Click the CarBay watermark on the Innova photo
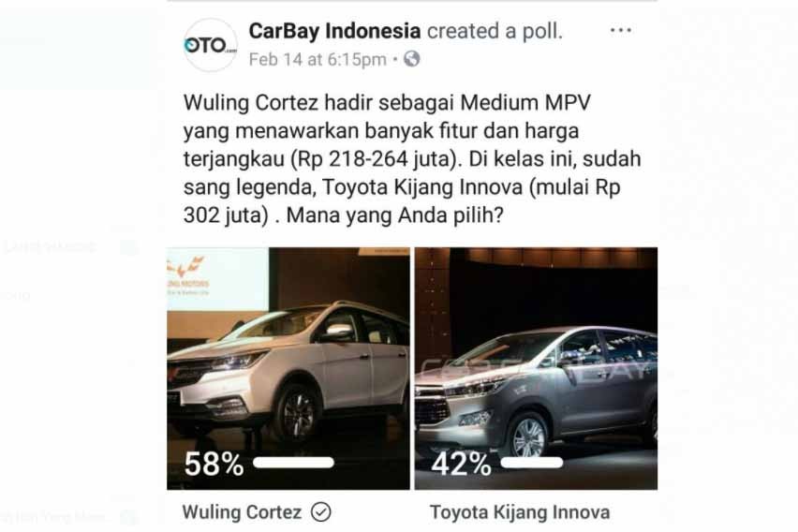Viewport: 798px width, 532px height. [535, 367]
